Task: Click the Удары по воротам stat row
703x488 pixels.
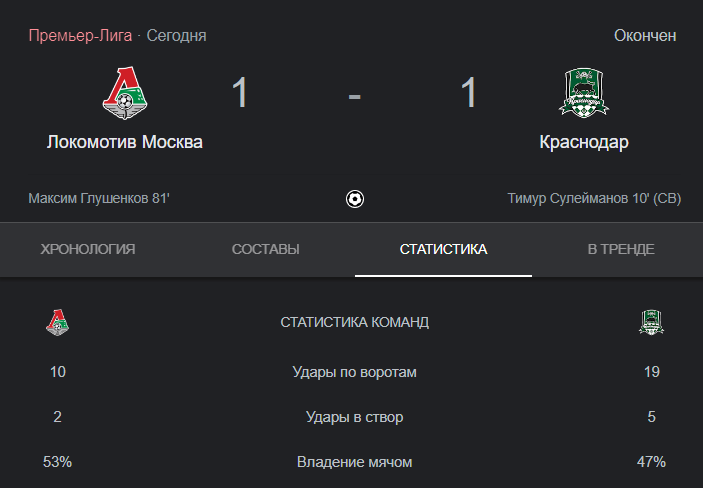Action: point(355,372)
